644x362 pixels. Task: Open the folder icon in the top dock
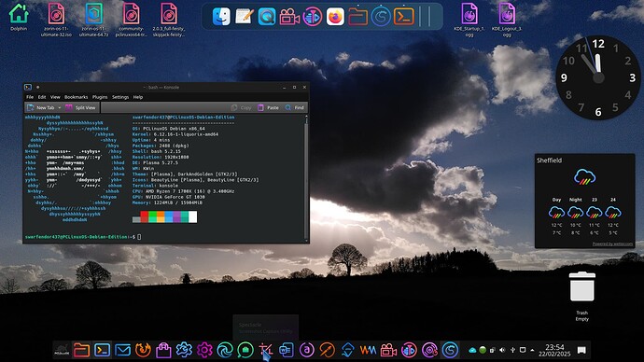point(357,17)
